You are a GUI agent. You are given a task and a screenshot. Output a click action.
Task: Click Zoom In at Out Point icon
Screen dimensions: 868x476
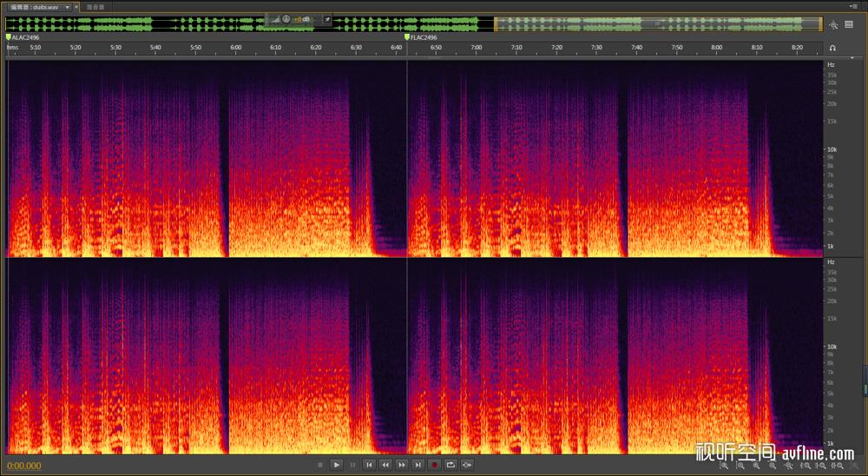pos(823,466)
